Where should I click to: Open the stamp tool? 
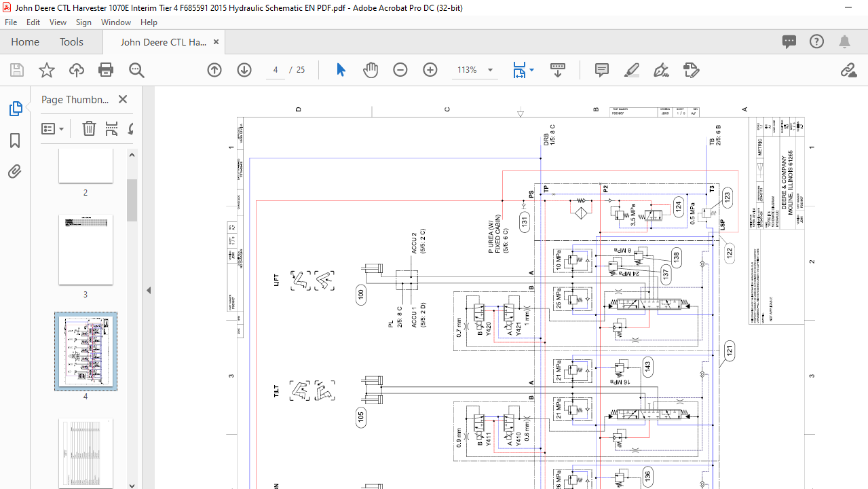point(691,70)
